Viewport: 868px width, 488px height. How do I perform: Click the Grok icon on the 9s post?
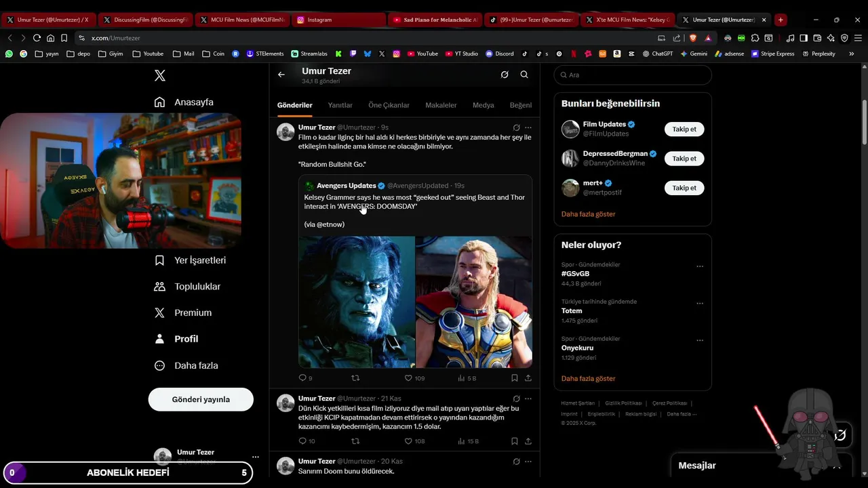(517, 127)
